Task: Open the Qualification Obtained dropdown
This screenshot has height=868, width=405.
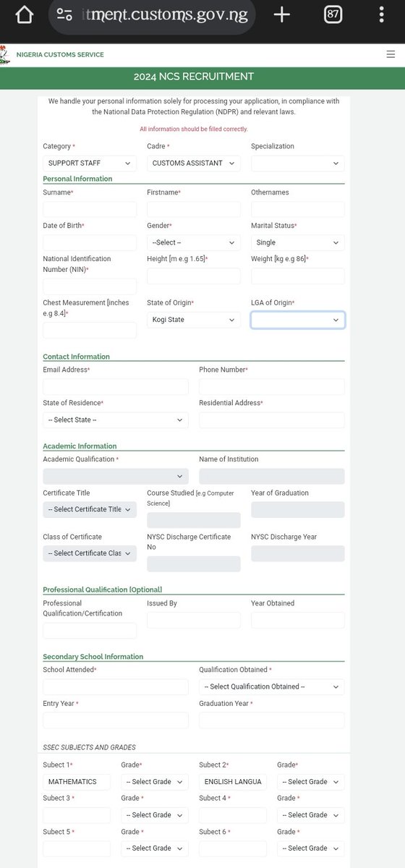Action: 272,686
